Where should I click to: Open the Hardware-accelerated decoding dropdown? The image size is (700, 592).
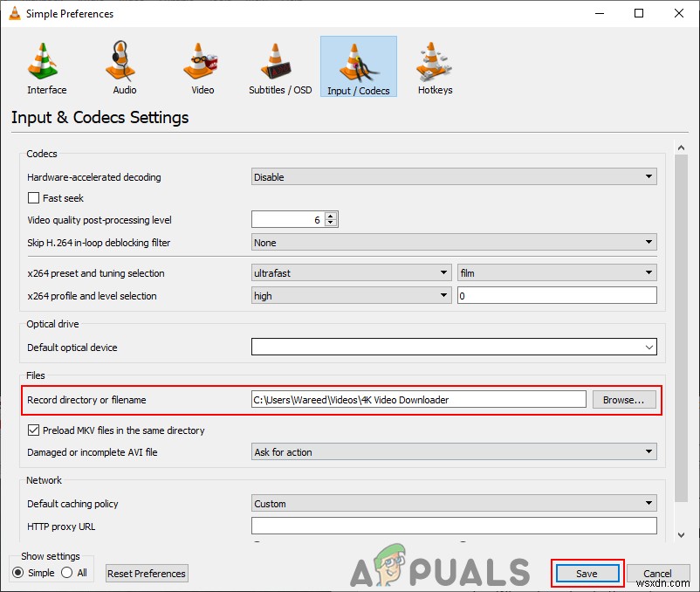click(454, 176)
